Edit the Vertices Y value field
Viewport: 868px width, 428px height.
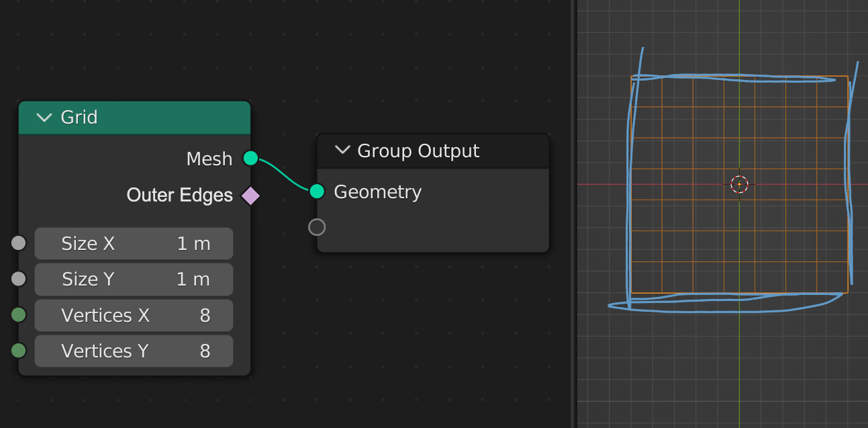point(134,351)
